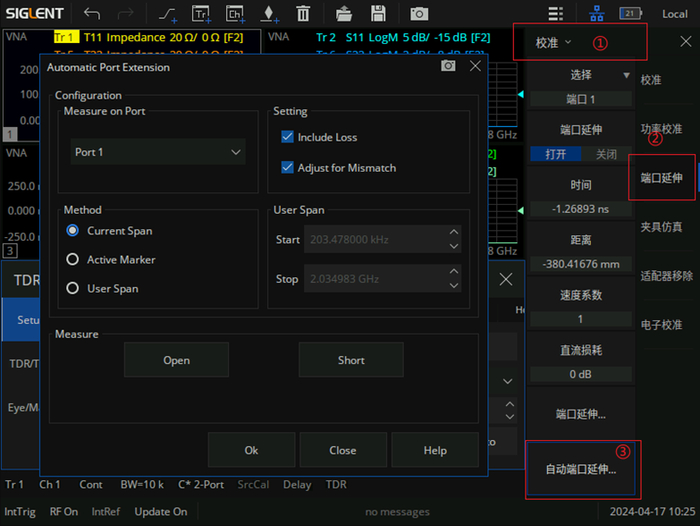Screen dimensions: 700x526
Task: Click the save floppy disk icon
Action: tap(378, 14)
